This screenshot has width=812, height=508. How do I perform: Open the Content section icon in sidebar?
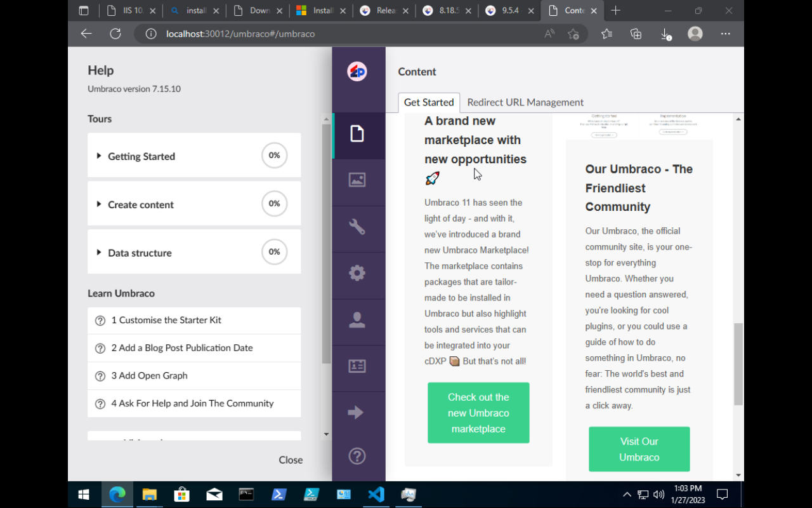click(357, 134)
